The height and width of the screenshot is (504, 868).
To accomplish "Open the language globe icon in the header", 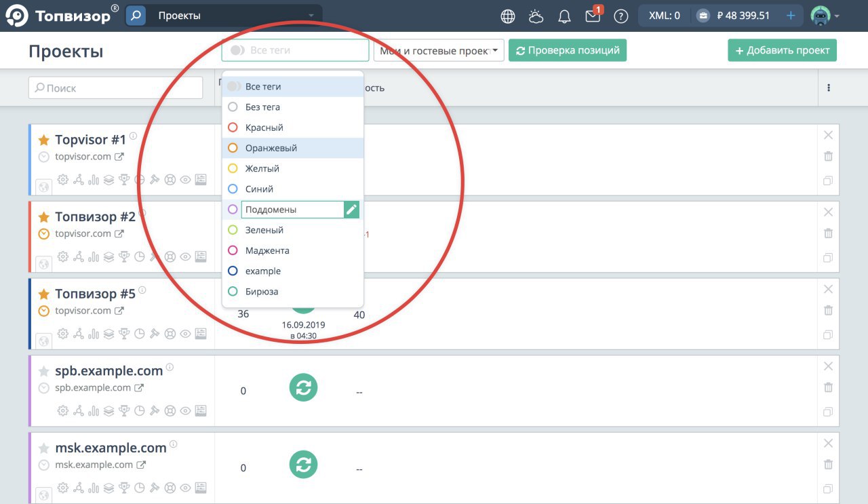I will 508,16.
